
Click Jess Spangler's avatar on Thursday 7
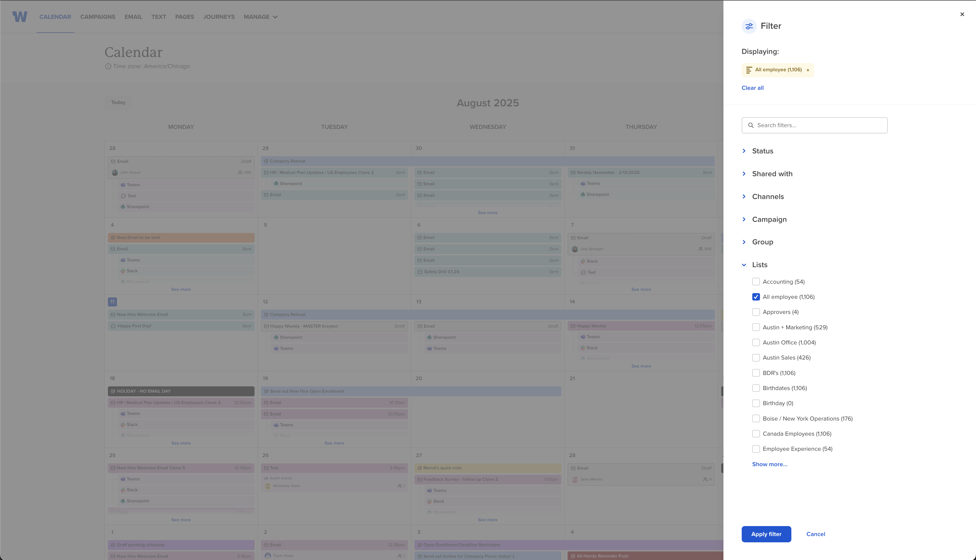(x=574, y=249)
